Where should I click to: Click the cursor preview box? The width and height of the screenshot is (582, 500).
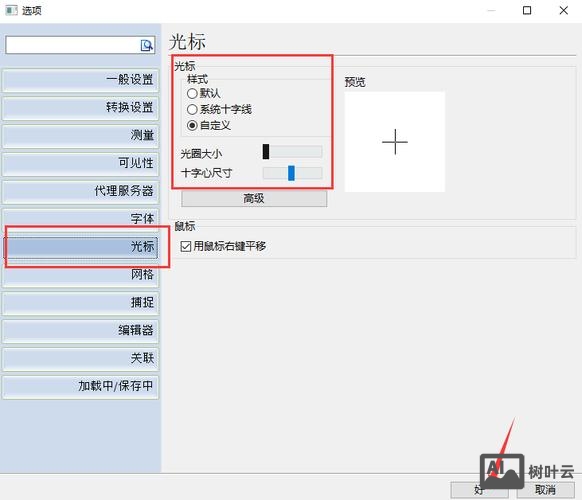click(395, 142)
